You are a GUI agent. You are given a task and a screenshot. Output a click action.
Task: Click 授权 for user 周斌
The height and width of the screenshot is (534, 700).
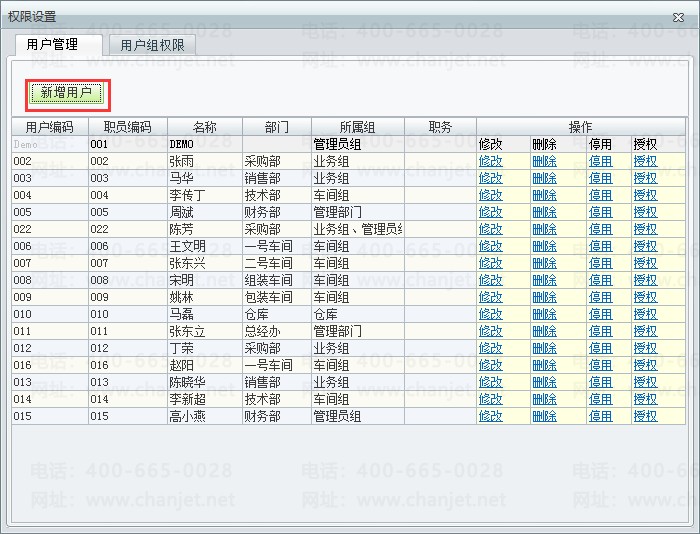tap(645, 212)
